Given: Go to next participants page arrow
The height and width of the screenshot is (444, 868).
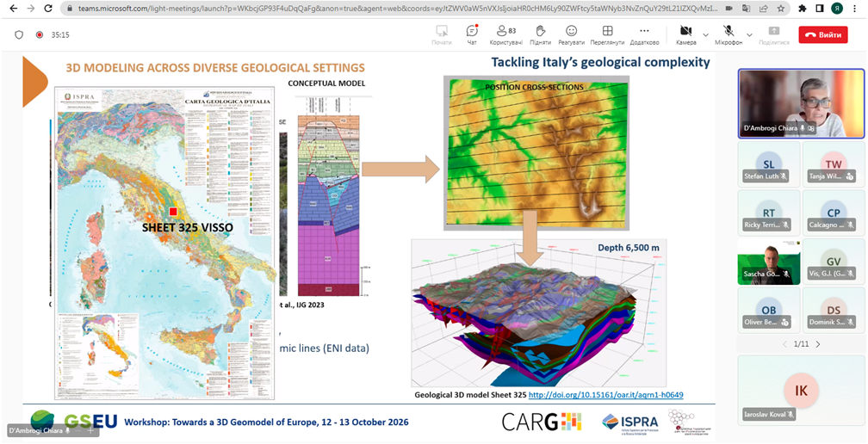Looking at the screenshot, I should tap(818, 344).
